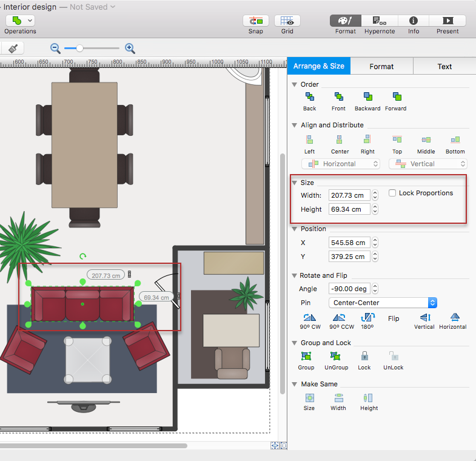Align objects to the left
This screenshot has height=461, width=476.
tap(309, 140)
